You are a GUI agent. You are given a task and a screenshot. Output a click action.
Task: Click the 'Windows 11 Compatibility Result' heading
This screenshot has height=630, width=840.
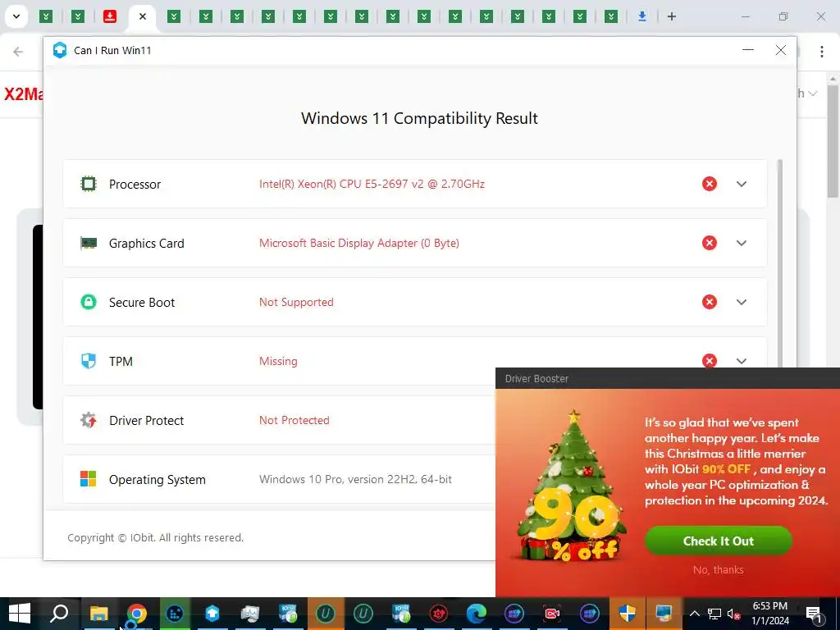click(x=419, y=118)
